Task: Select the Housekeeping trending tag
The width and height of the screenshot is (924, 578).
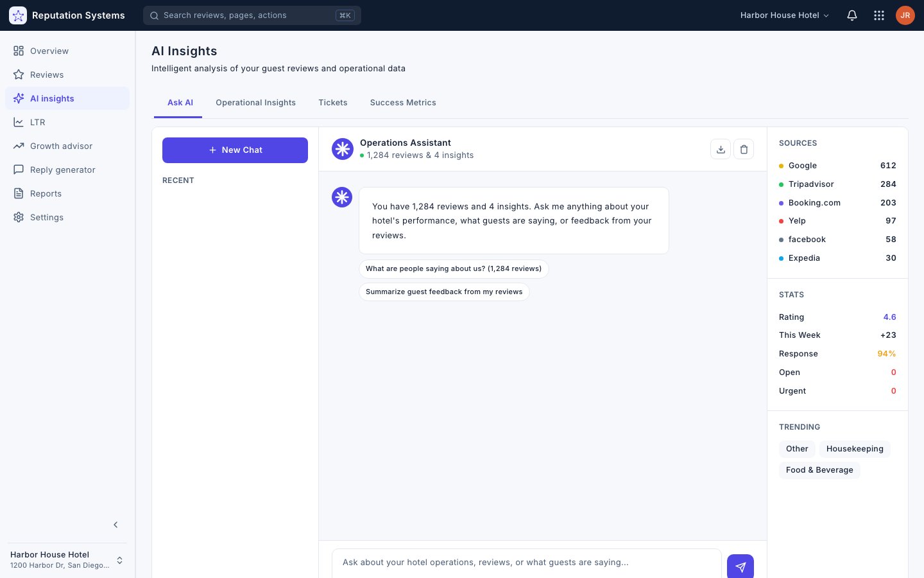Action: click(x=855, y=449)
